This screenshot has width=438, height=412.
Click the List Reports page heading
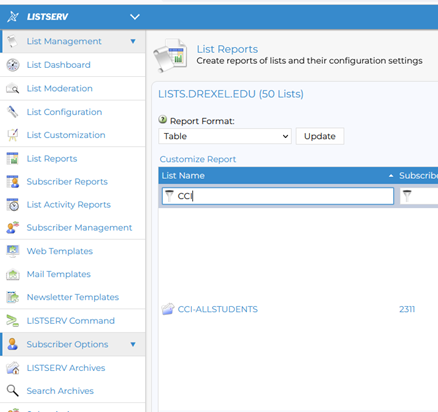coord(227,49)
